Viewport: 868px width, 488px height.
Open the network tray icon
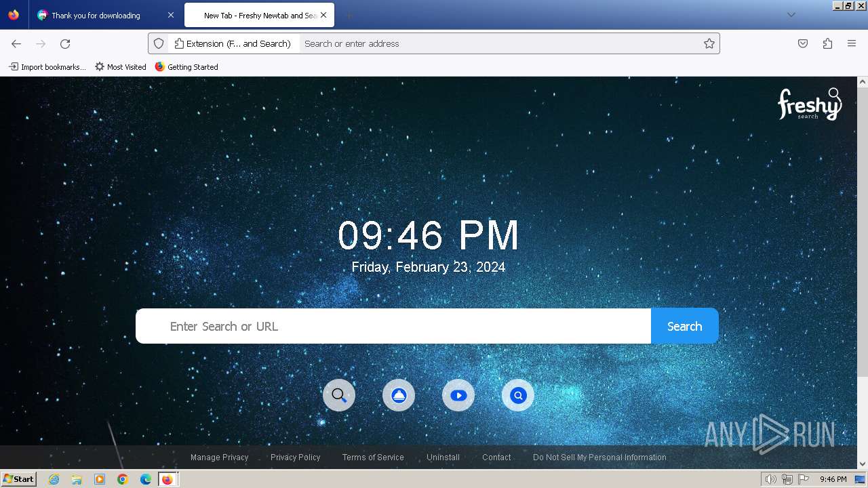click(787, 479)
